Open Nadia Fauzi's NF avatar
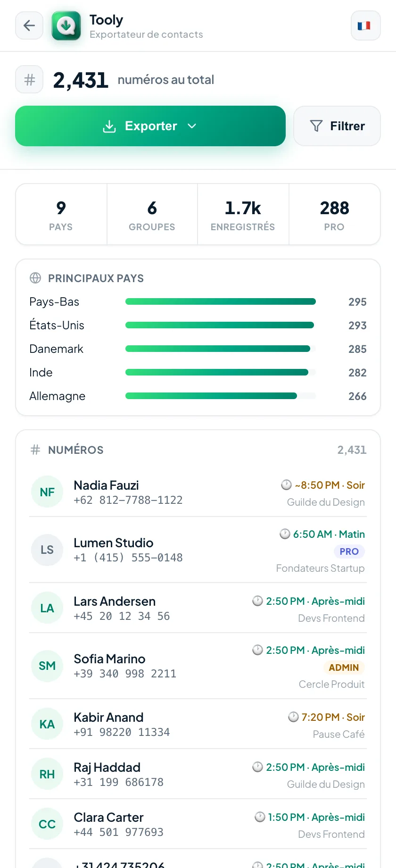The height and width of the screenshot is (868, 396). (47, 492)
